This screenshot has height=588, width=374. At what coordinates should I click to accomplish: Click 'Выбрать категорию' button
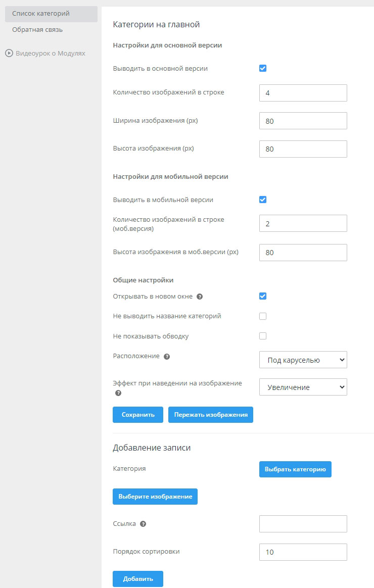click(295, 469)
